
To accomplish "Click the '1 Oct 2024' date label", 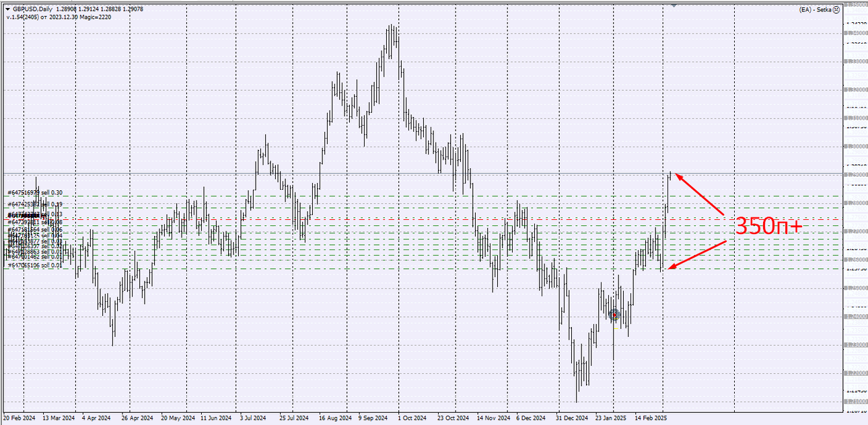I will tap(412, 418).
